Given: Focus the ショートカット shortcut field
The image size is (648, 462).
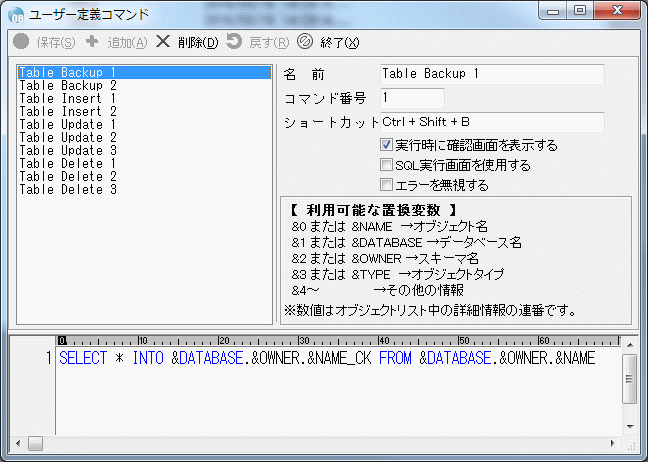Looking at the screenshot, I should [492, 122].
